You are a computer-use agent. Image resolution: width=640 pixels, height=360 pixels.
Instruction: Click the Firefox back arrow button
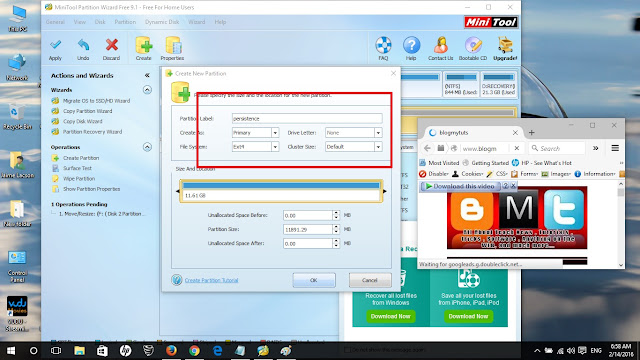427,148
